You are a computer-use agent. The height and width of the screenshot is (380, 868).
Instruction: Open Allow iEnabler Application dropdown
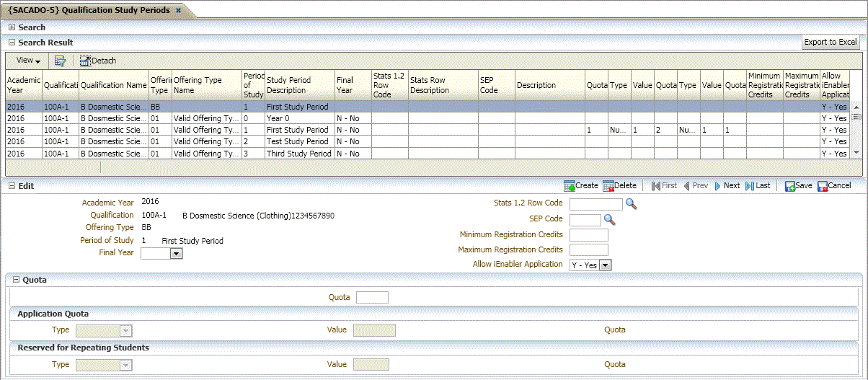tap(605, 265)
